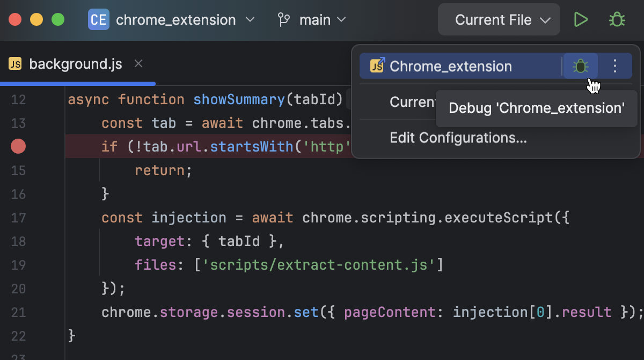Open the kebab menu next to Chrome_extension
Screen dimensions: 644x360
pyautogui.click(x=615, y=66)
